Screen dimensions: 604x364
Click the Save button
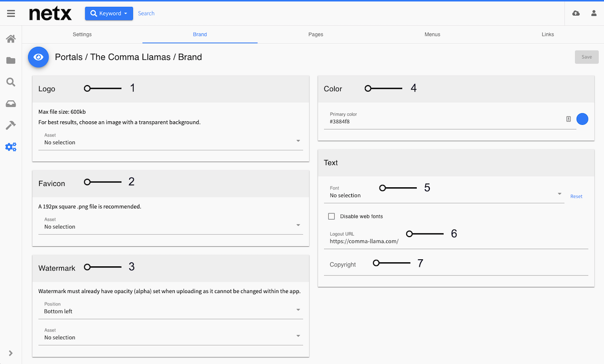pos(587,57)
